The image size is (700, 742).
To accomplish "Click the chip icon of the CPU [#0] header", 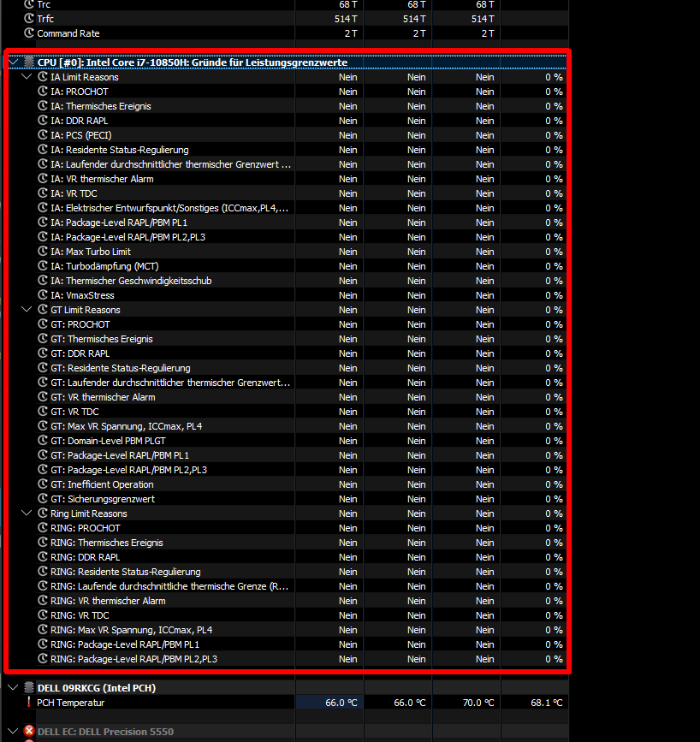I will click(x=29, y=62).
